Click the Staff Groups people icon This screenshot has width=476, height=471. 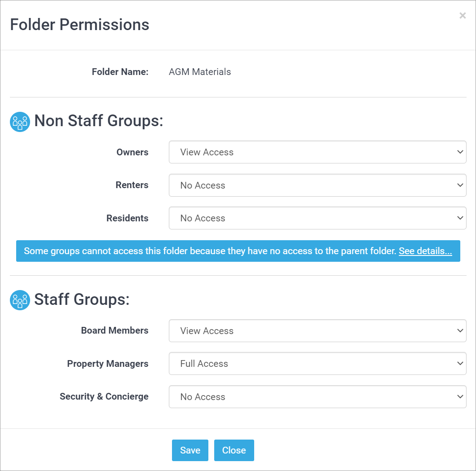tap(20, 300)
